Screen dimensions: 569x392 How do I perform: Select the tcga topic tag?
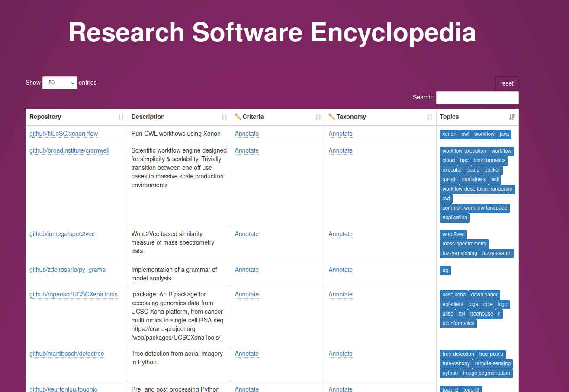click(473, 304)
